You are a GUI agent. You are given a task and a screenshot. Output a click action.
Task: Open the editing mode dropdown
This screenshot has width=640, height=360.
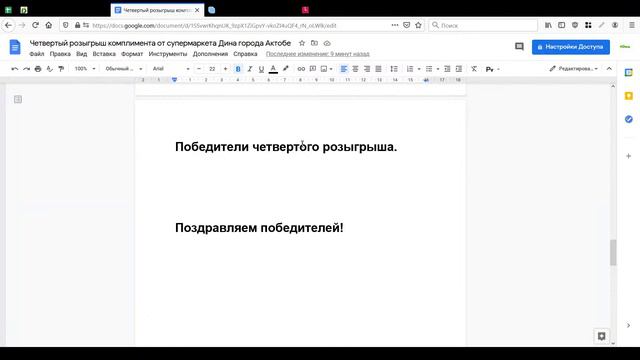574,69
